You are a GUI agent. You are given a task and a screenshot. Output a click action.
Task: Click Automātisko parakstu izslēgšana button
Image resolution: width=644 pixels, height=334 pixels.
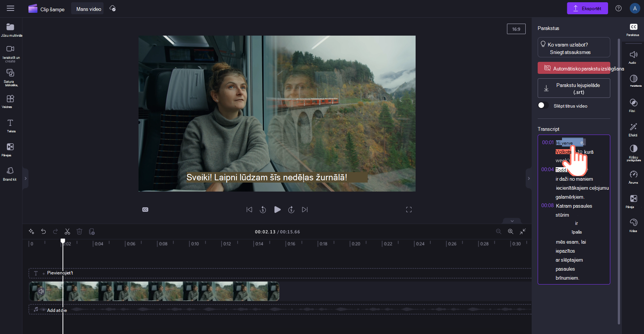(x=574, y=68)
